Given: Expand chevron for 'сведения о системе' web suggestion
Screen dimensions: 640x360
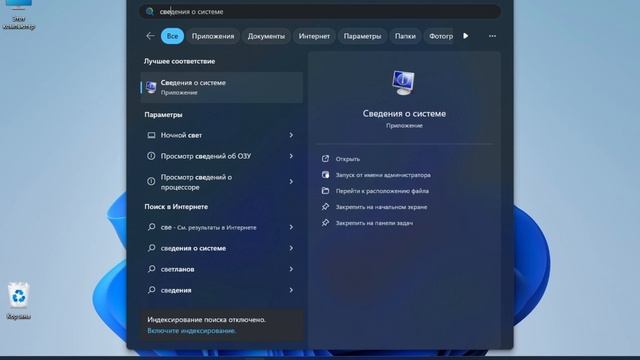Looking at the screenshot, I should pyautogui.click(x=291, y=248).
